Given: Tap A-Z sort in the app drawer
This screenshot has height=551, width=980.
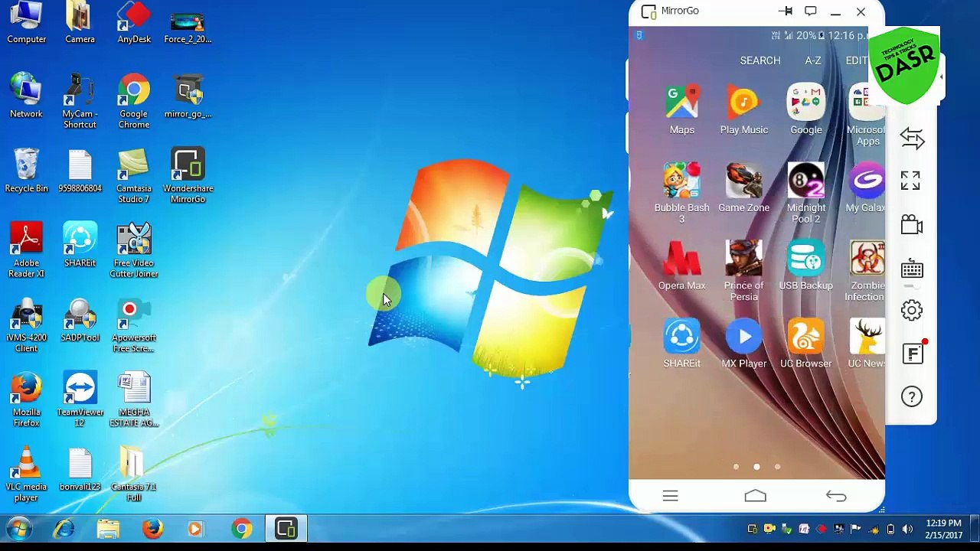Looking at the screenshot, I should point(813,60).
